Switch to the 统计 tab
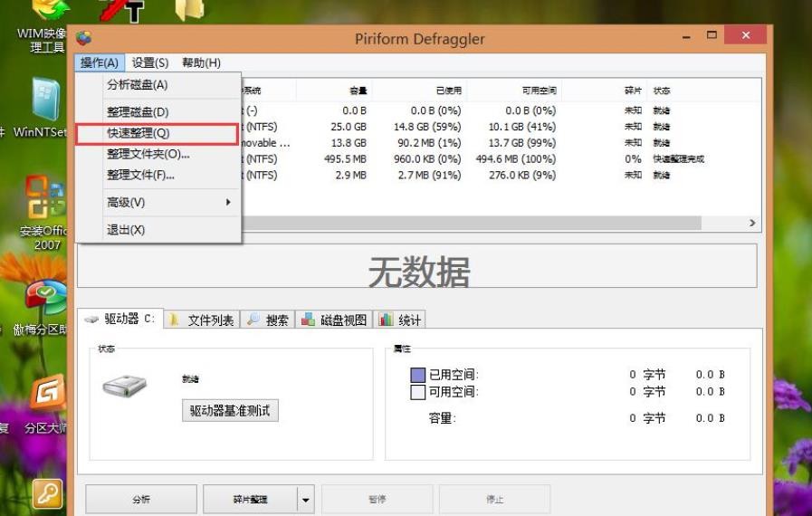Viewport: 812px width, 516px height. (399, 320)
